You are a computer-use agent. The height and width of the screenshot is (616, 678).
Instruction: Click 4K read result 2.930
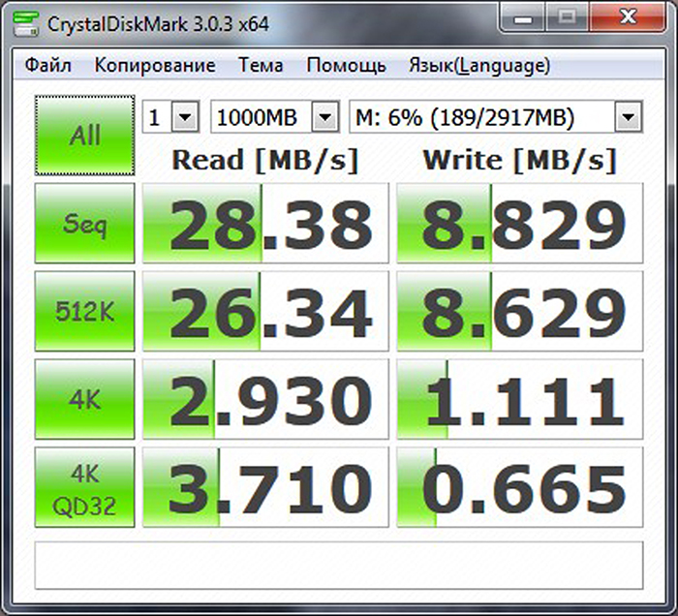point(265,399)
